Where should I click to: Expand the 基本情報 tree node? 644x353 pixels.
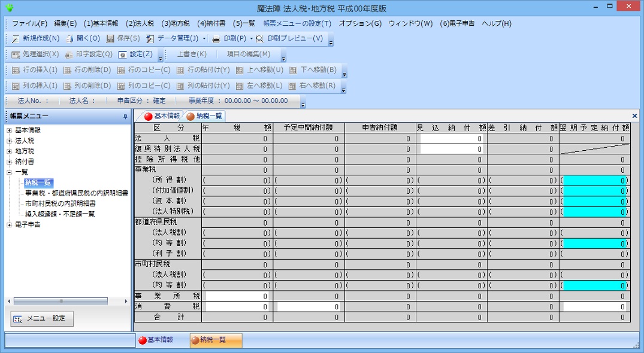[9, 130]
